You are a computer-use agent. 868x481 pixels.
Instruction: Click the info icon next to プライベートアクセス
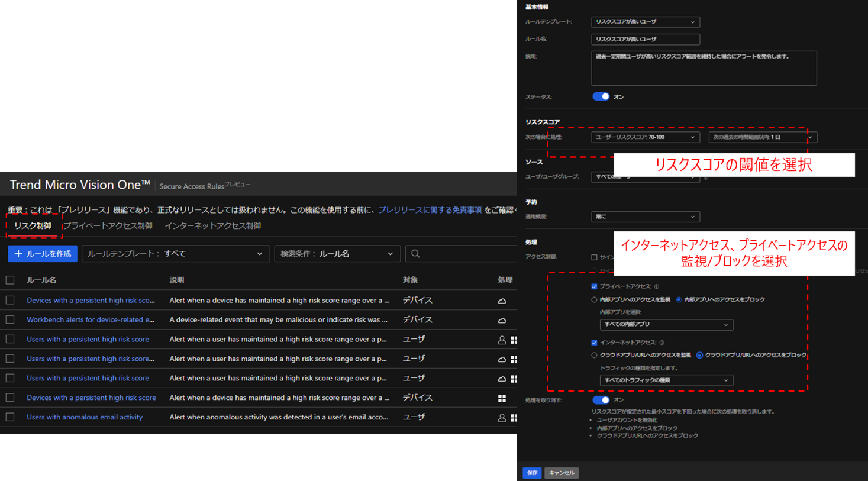click(657, 286)
